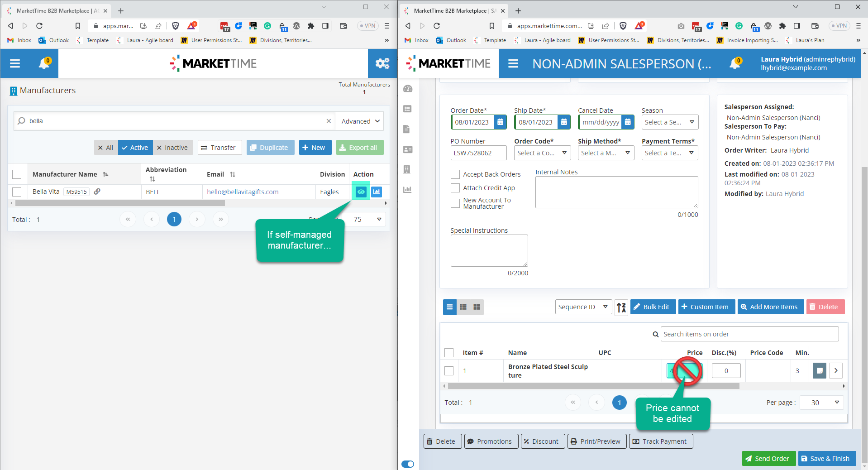Viewport: 868px width, 470px height.
Task: Open Season dropdown
Action: [670, 122]
